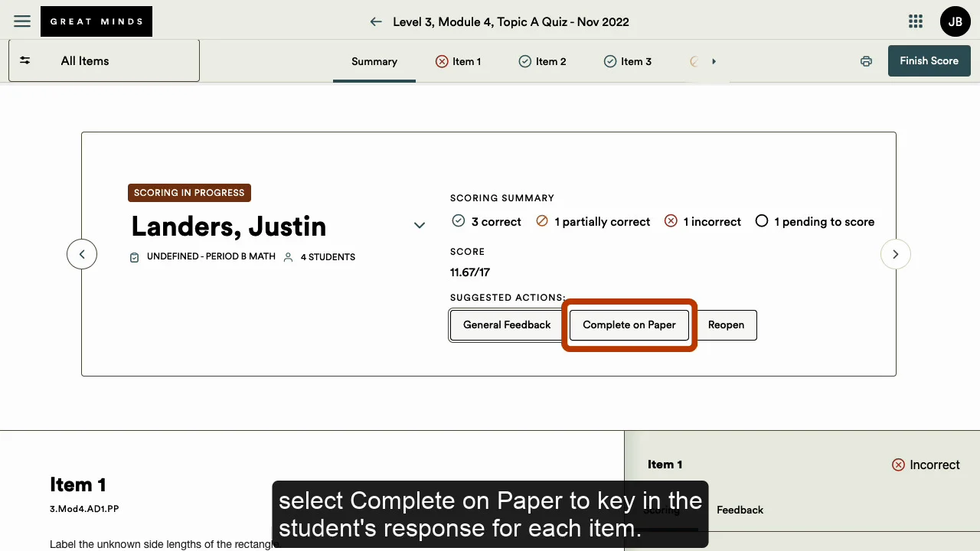Click the Scoring In Progress status badge

point(189,193)
